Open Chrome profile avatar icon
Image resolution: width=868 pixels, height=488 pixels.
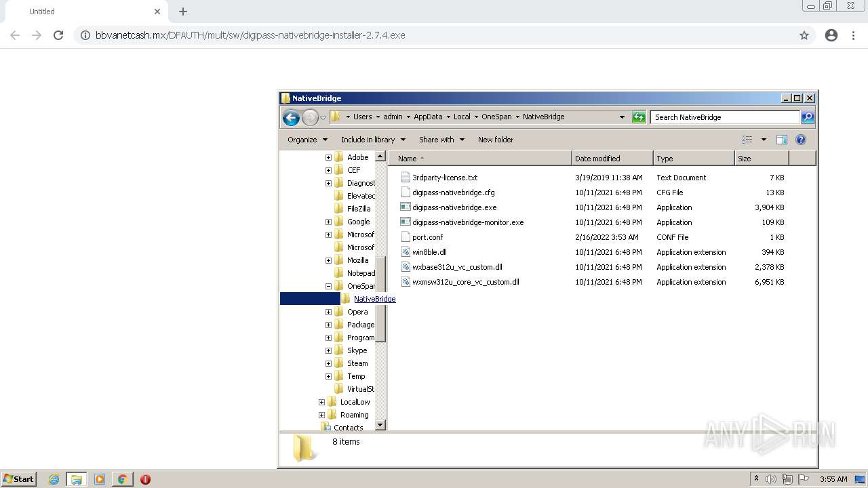[831, 35]
